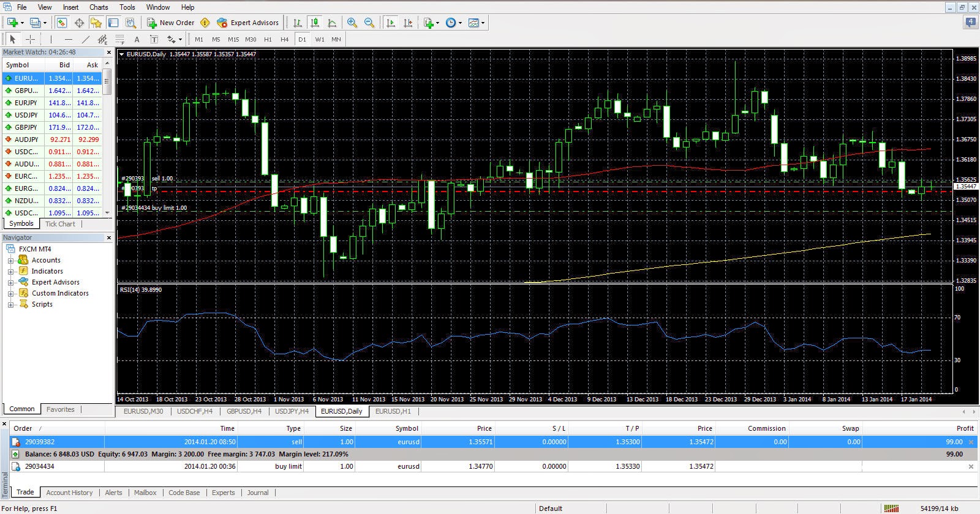This screenshot has width=980, height=514.
Task: Open the chart Templates dropdown
Action: click(477, 23)
